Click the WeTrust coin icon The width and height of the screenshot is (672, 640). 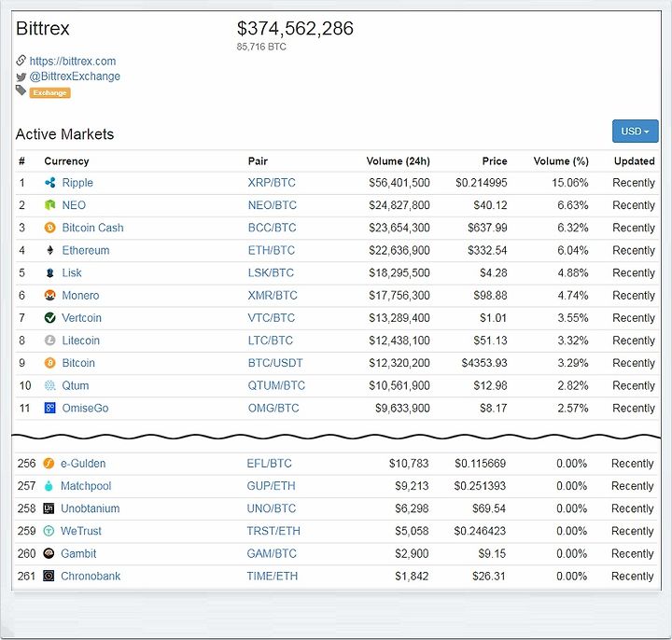[49, 531]
